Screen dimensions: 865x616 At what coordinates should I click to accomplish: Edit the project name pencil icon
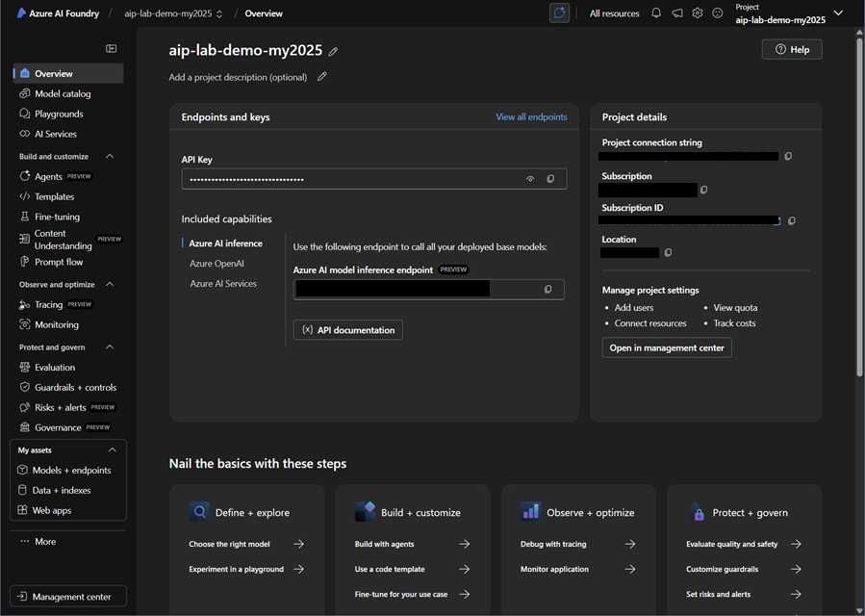(x=333, y=51)
